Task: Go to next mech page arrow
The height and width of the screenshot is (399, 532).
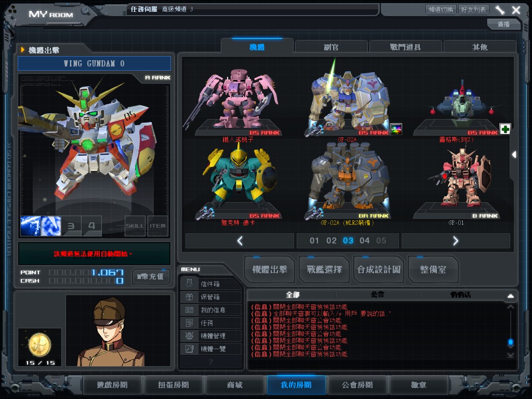Action: 456,241
